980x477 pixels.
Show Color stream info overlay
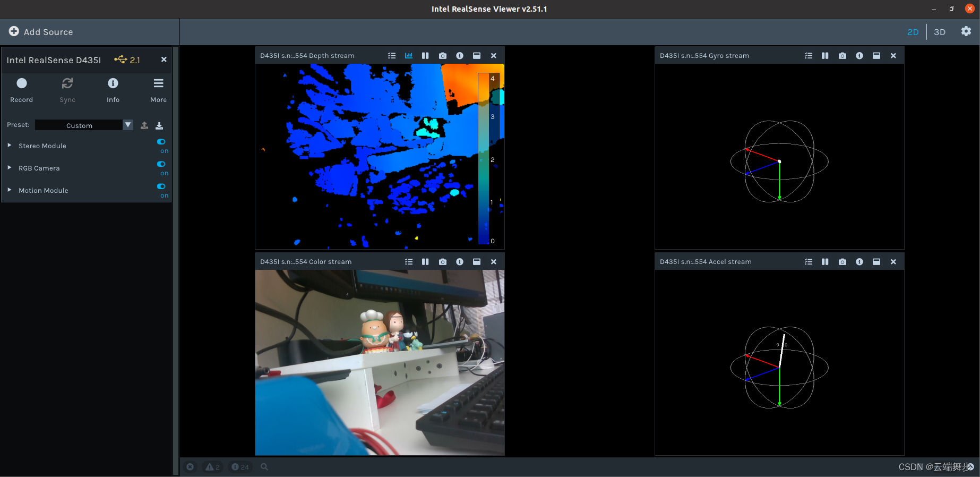tap(460, 262)
